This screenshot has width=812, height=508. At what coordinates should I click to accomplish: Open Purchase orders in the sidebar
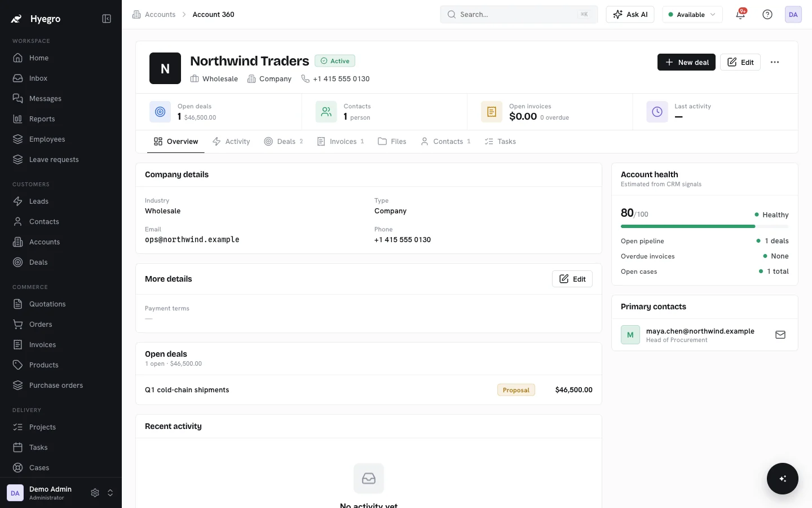coord(61,385)
